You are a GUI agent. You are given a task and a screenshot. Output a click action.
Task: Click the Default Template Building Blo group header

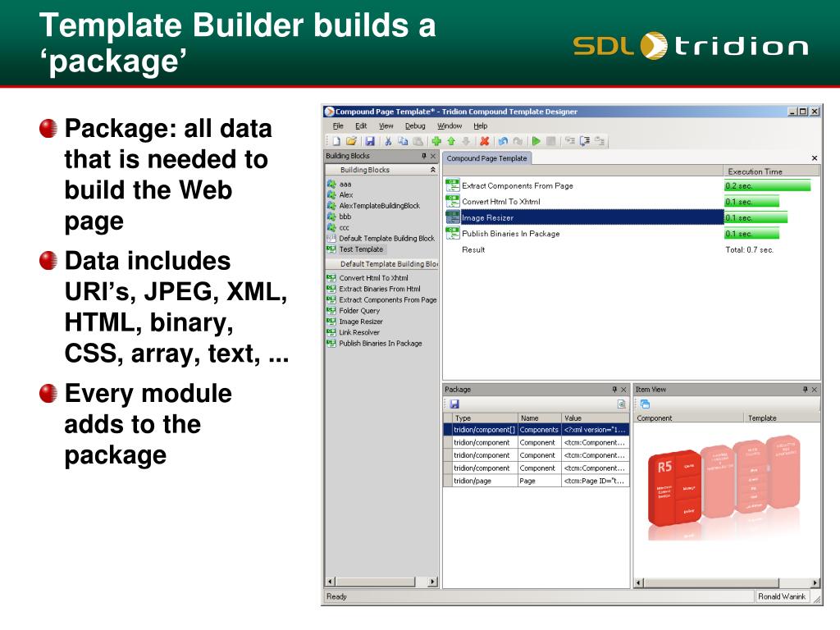tap(382, 264)
